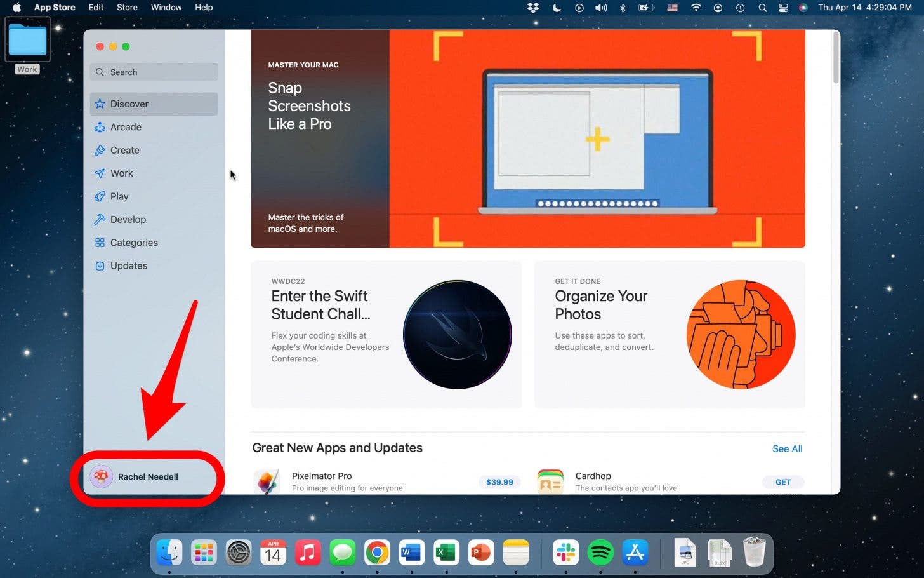
Task: Open Slack from the Dock
Action: [x=565, y=553]
